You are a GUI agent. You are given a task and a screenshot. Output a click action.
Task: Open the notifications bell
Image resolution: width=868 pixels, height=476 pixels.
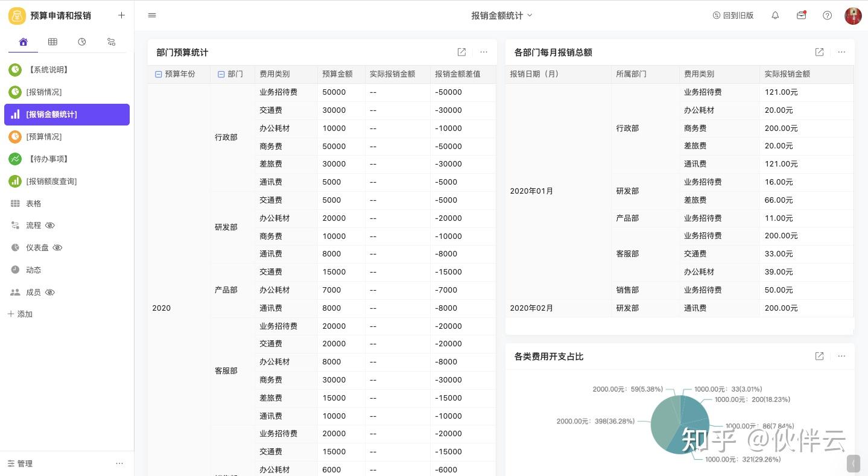point(776,16)
